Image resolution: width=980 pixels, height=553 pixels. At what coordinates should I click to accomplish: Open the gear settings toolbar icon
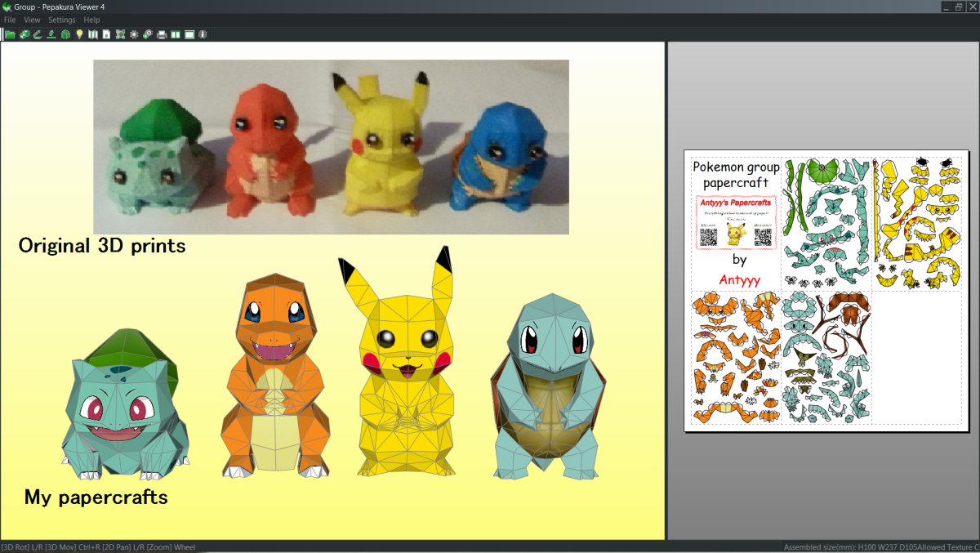pyautogui.click(x=134, y=34)
